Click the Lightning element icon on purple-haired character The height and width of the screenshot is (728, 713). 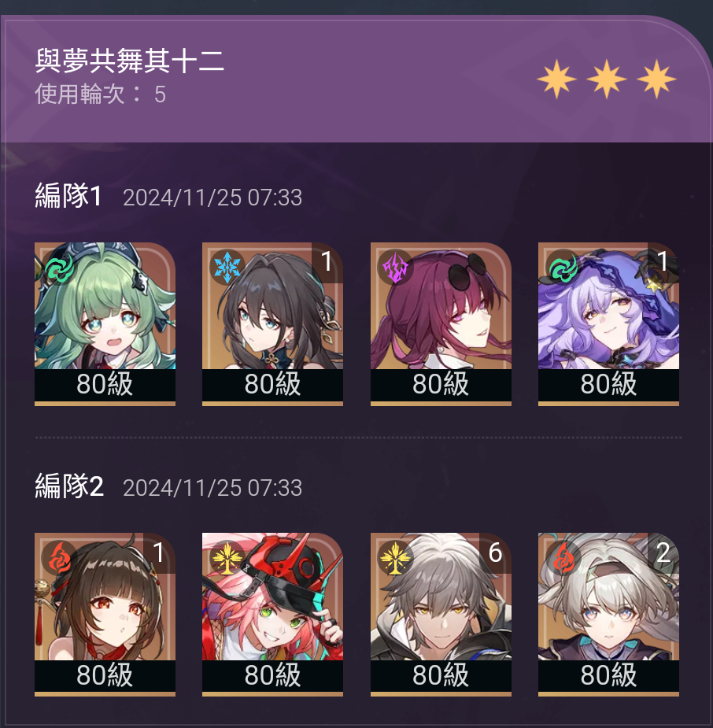(x=395, y=268)
